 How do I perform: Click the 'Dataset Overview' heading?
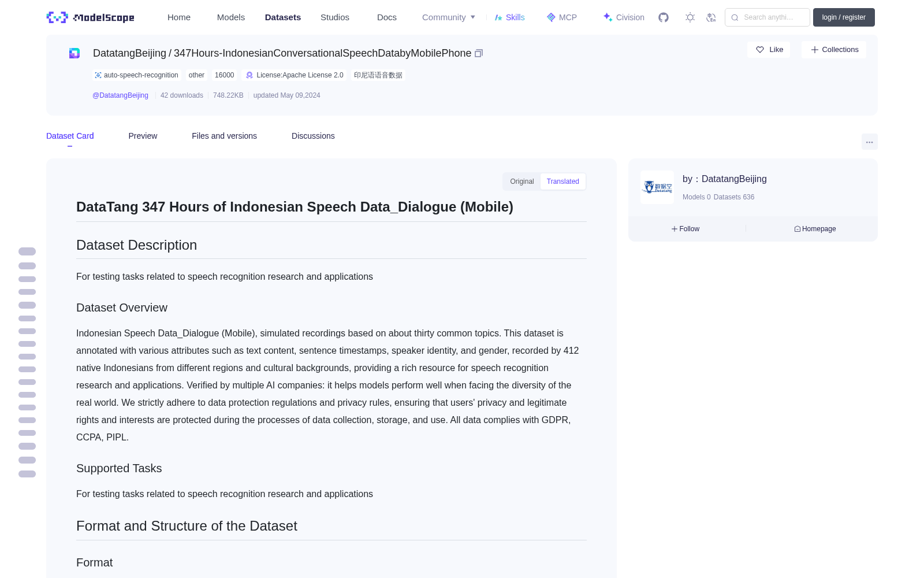coord(122,308)
